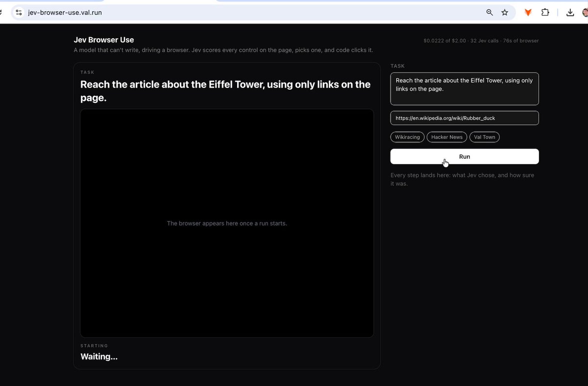Click the empty browser preview area

pyautogui.click(x=227, y=223)
